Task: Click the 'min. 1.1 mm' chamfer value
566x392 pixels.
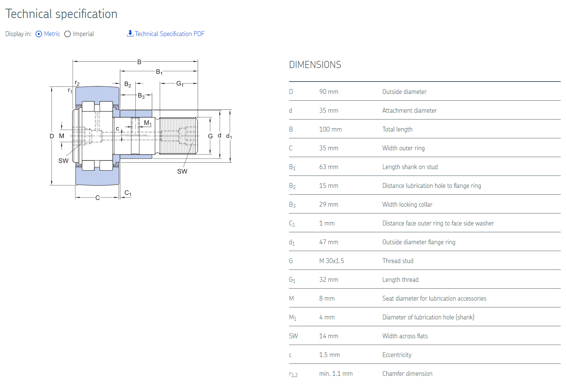Action: [336, 374]
